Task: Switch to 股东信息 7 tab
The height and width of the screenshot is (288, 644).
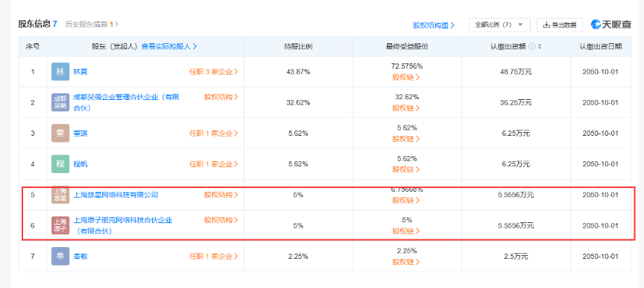Action: tap(37, 24)
